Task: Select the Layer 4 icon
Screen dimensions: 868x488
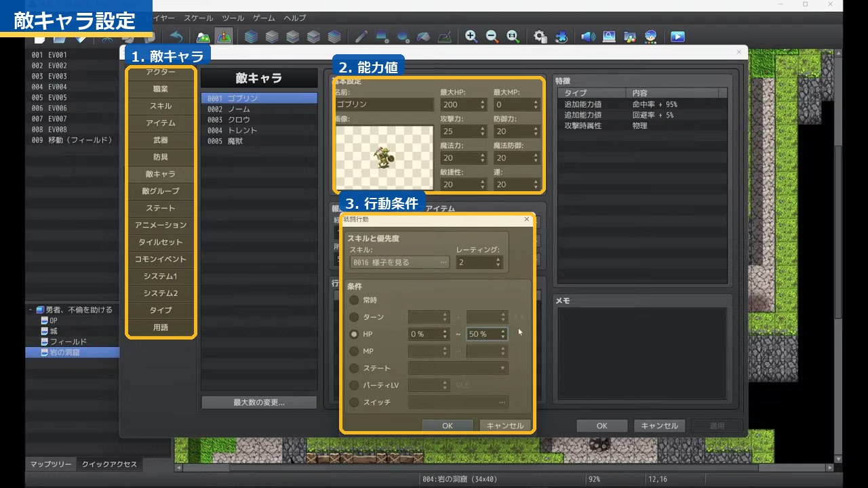Action: click(x=334, y=37)
